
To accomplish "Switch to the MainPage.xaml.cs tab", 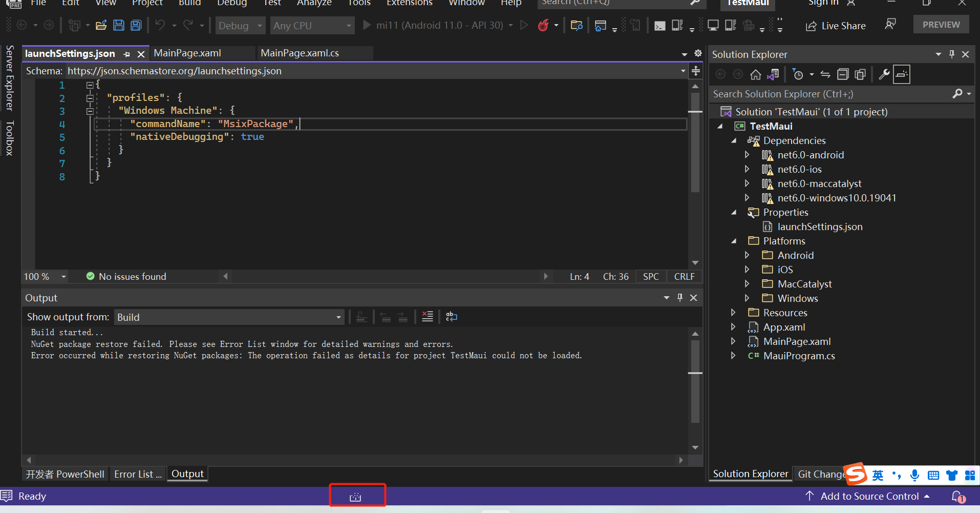I will click(300, 53).
